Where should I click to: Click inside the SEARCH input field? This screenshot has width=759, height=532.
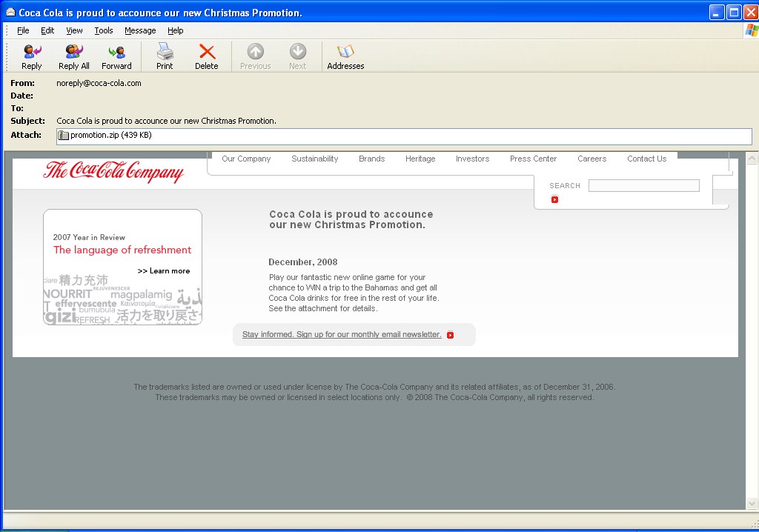(x=644, y=185)
